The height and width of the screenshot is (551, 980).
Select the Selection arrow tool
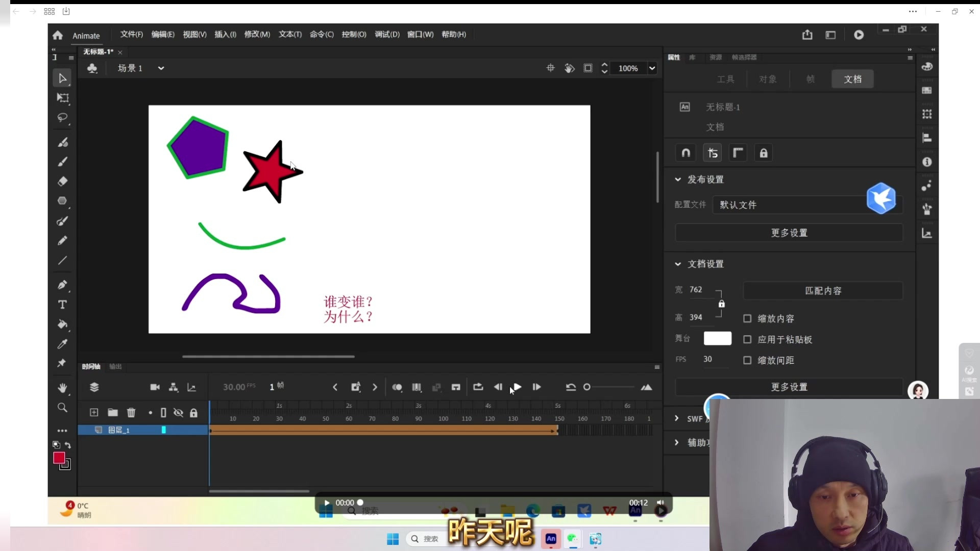coord(62,79)
